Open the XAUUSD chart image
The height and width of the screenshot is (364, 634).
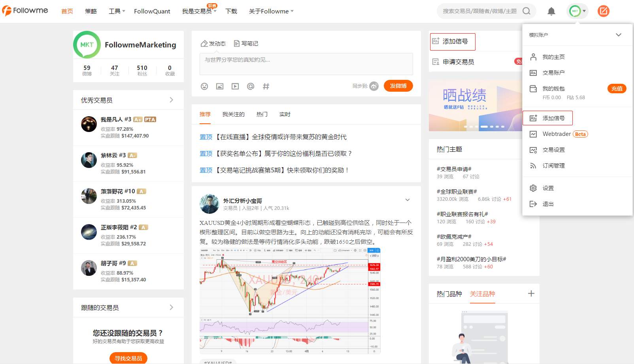(x=290, y=300)
